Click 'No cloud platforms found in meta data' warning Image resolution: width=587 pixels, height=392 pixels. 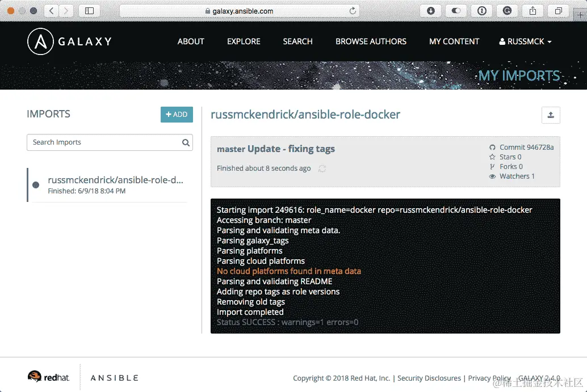pos(289,271)
